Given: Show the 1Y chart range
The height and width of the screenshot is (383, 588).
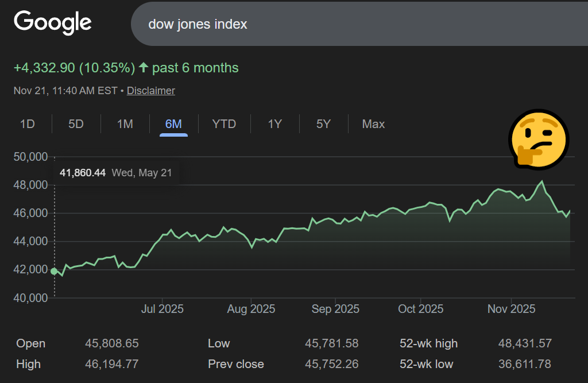Looking at the screenshot, I should click(274, 124).
